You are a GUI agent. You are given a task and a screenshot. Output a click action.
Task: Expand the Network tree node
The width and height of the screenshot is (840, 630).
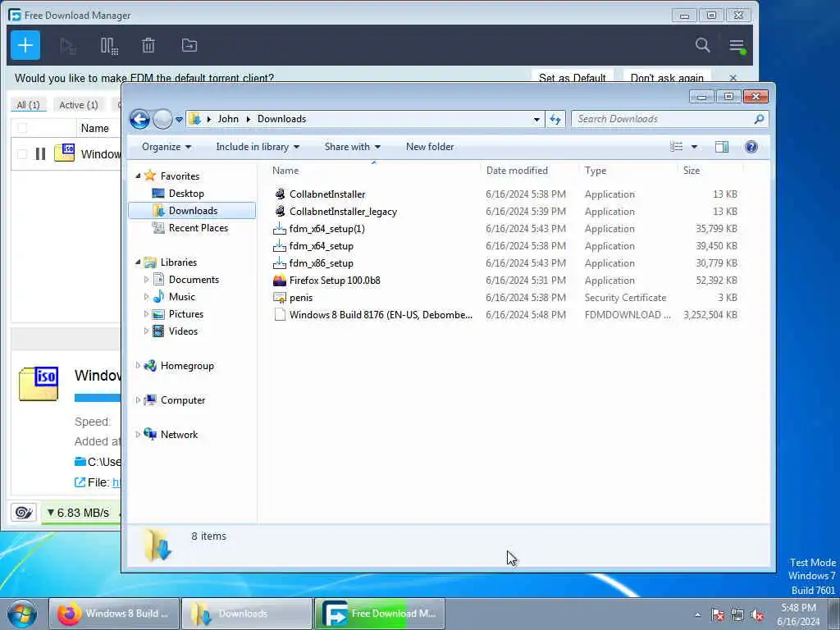pyautogui.click(x=138, y=434)
